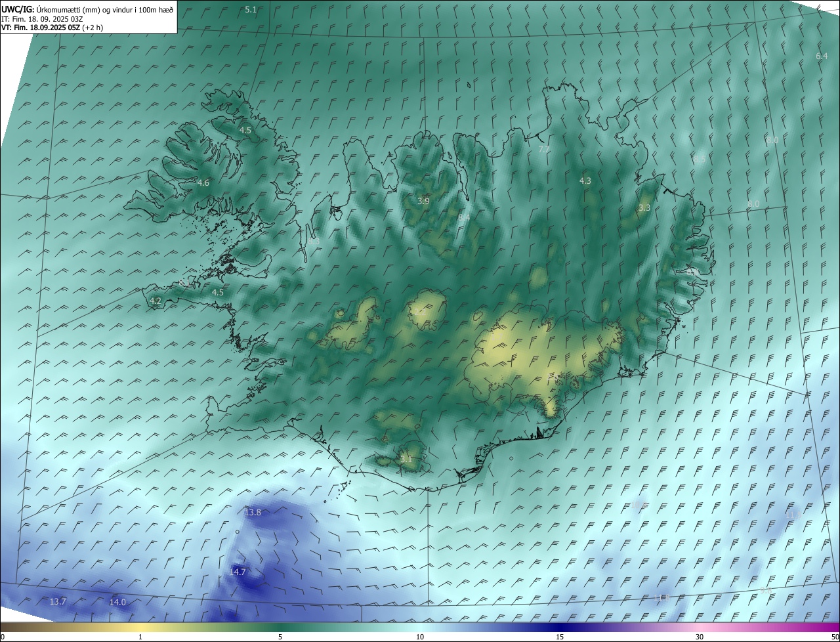Click the 8.3 value label
This screenshot has height=642, width=840.
(314, 241)
